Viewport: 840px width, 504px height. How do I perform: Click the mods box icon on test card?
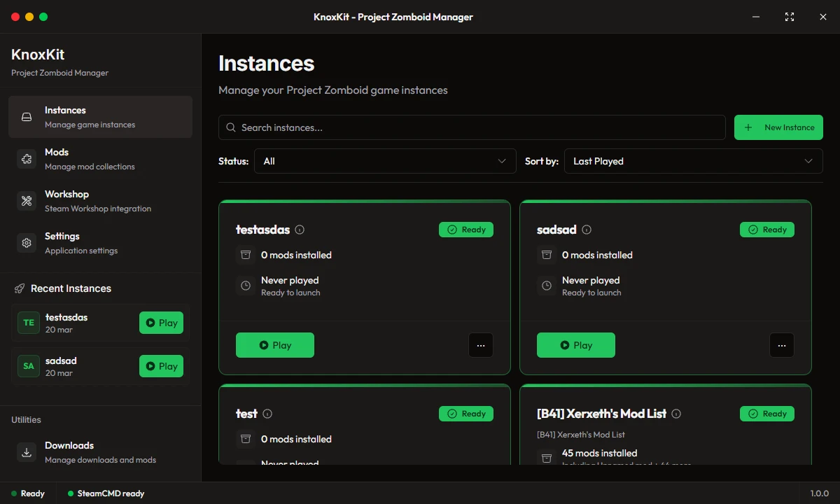click(246, 439)
